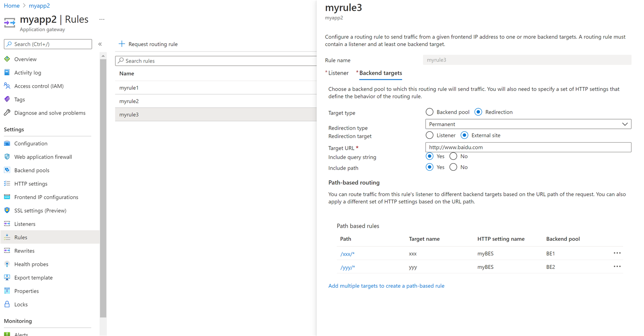Open the Redirection type Permanent dropdown

pos(528,124)
